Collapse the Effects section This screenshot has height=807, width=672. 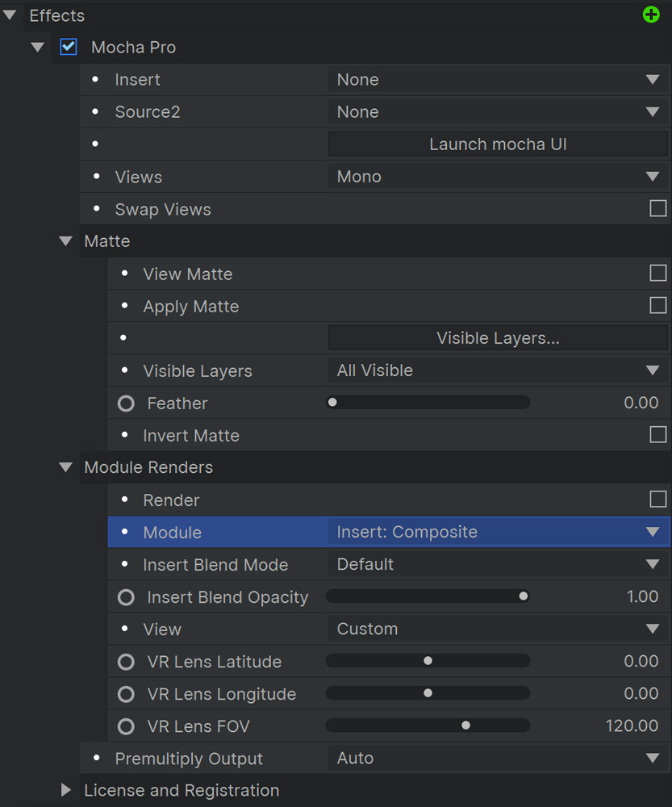pos(10,15)
